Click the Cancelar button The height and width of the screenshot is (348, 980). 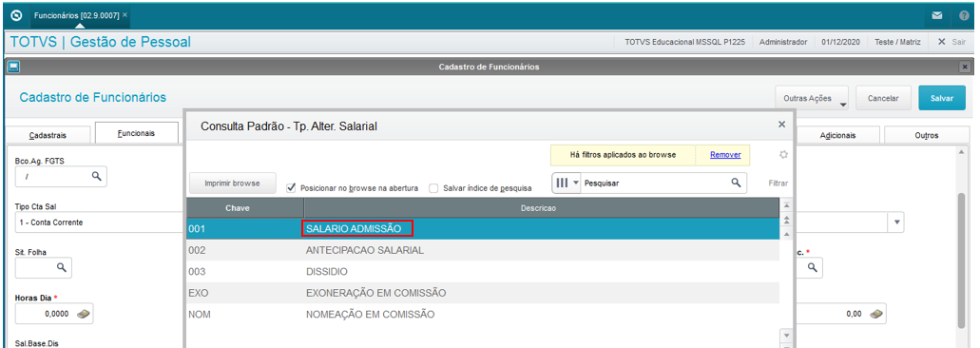click(x=882, y=99)
